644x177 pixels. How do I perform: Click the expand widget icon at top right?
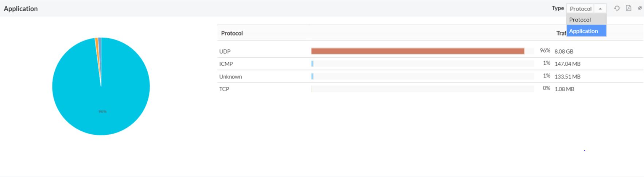[640, 8]
